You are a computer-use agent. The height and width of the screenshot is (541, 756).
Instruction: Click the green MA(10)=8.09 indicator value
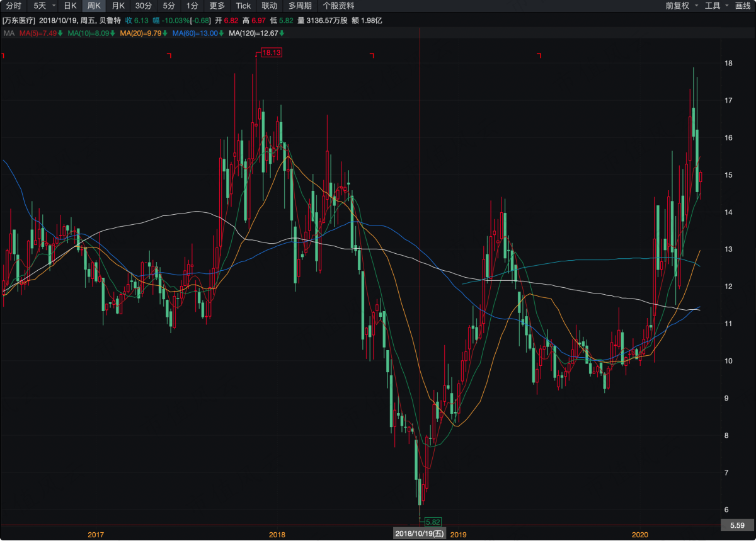[92, 33]
